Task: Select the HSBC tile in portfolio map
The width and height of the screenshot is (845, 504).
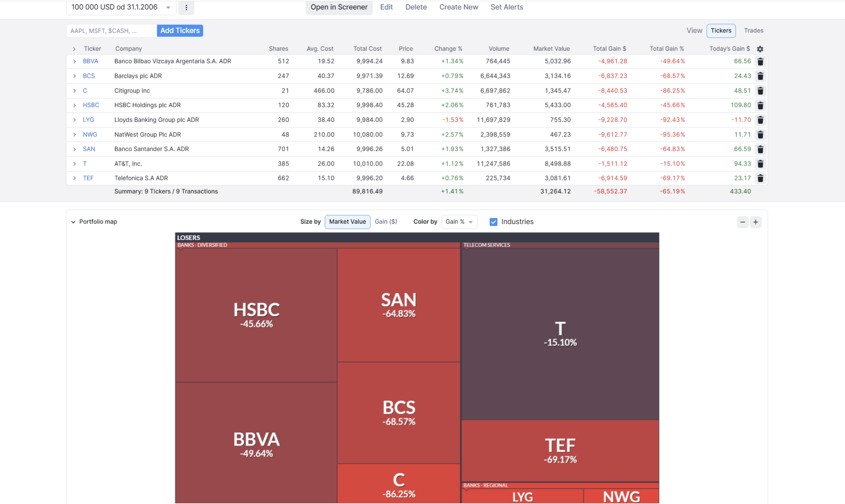Action: click(256, 315)
